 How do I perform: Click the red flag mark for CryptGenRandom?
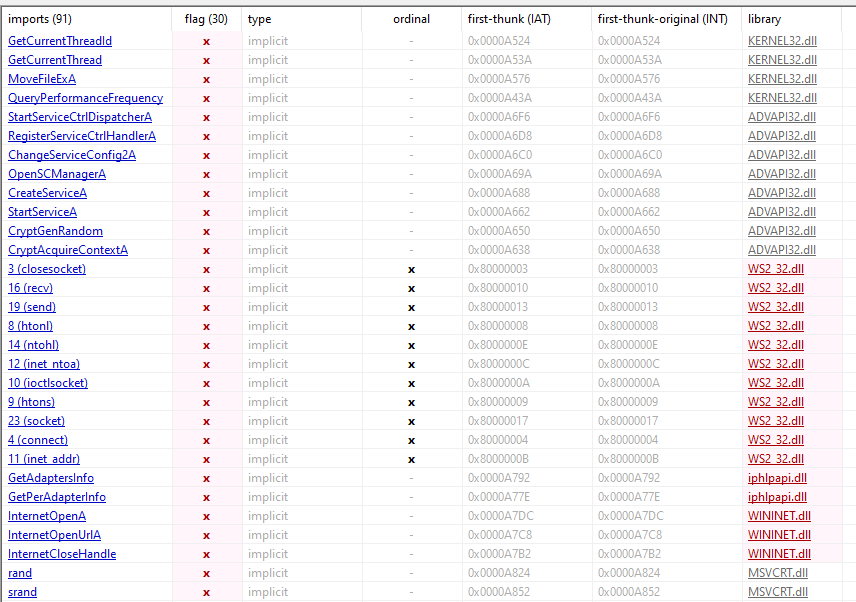206,231
